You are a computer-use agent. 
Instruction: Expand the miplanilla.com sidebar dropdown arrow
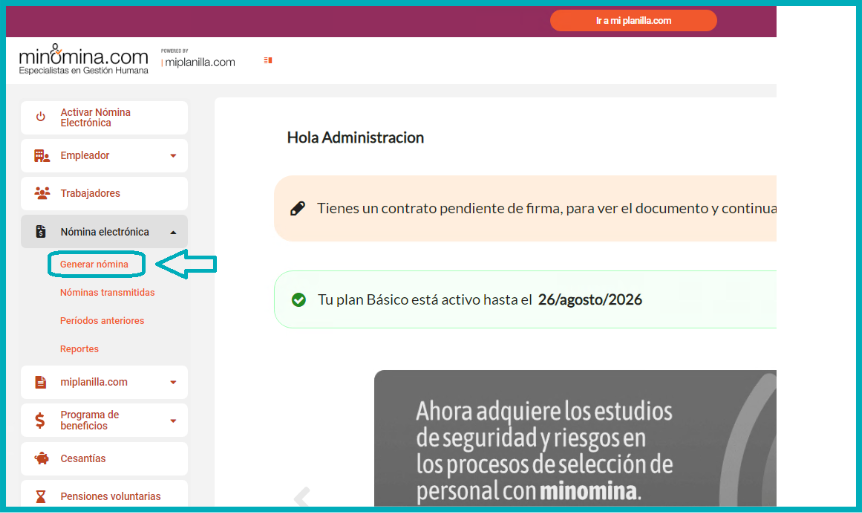coord(173,382)
